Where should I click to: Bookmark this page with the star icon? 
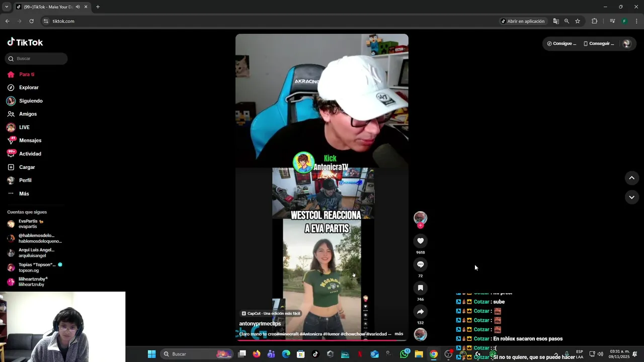pyautogui.click(x=578, y=21)
